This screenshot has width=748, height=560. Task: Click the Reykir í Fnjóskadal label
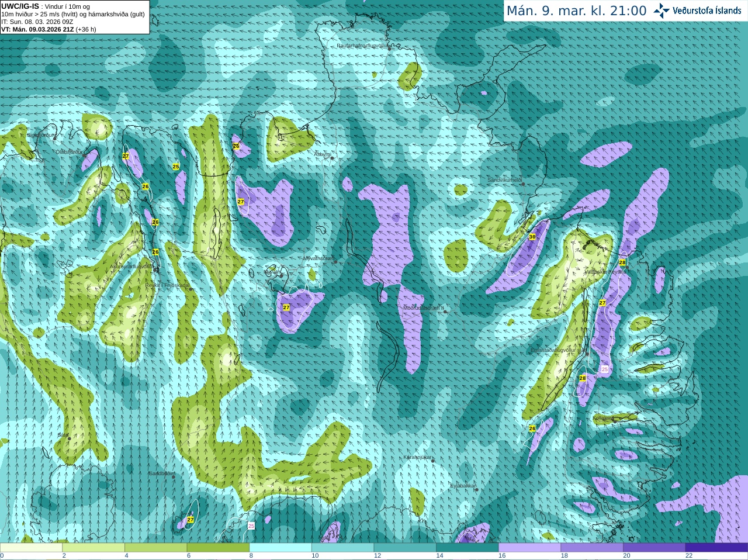pos(167,285)
